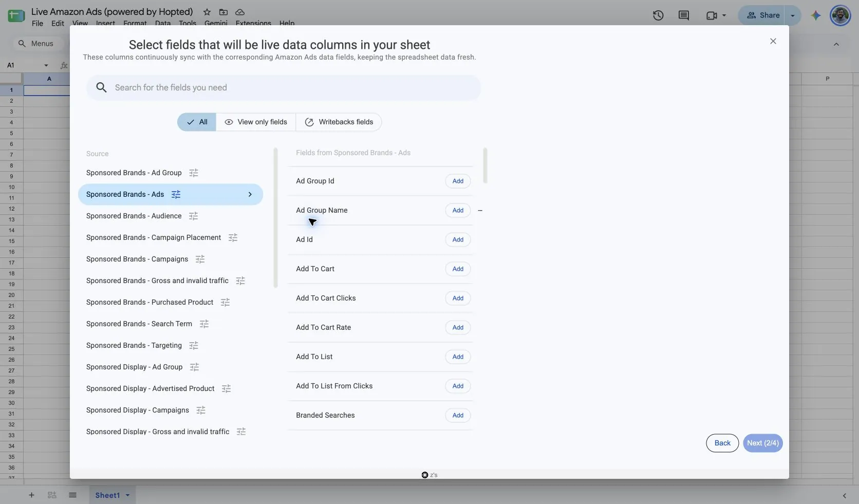Viewport: 859px width, 504px height.
Task: Click the Share button
Action: [x=763, y=15]
